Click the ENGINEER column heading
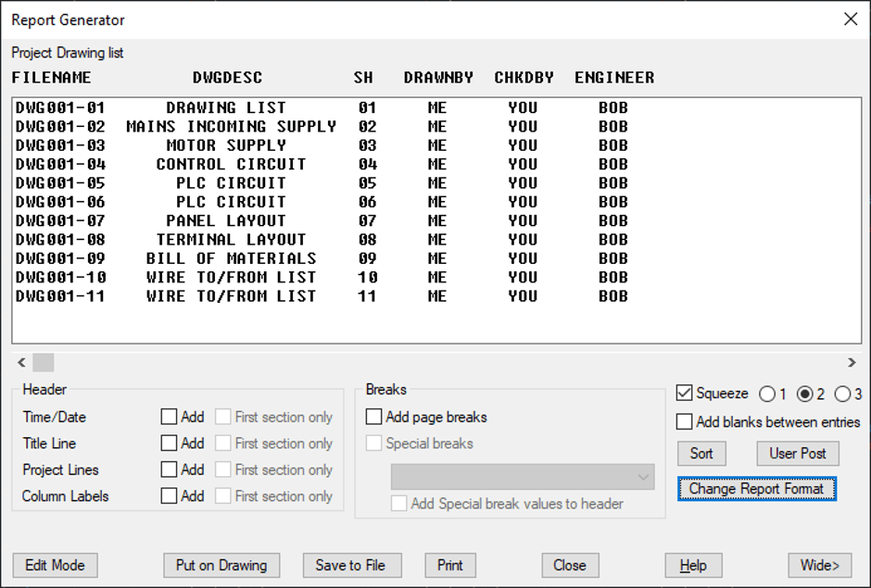Screen dimensions: 871x588 (x=614, y=78)
